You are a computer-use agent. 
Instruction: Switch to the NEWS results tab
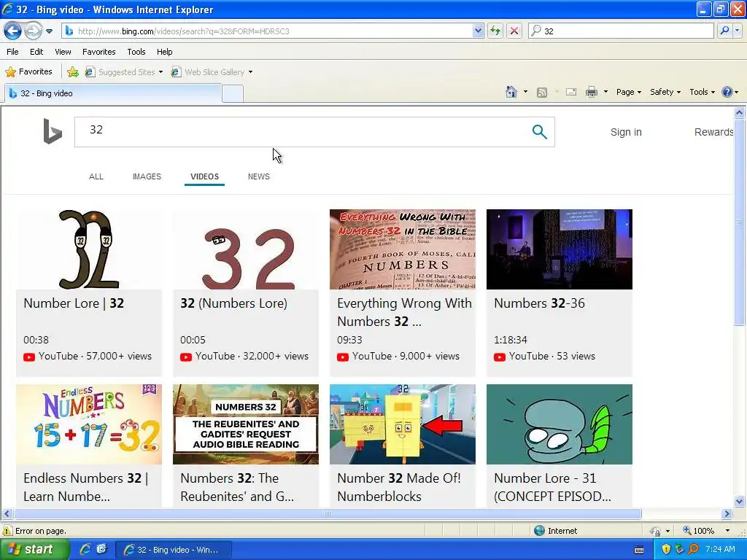[259, 176]
